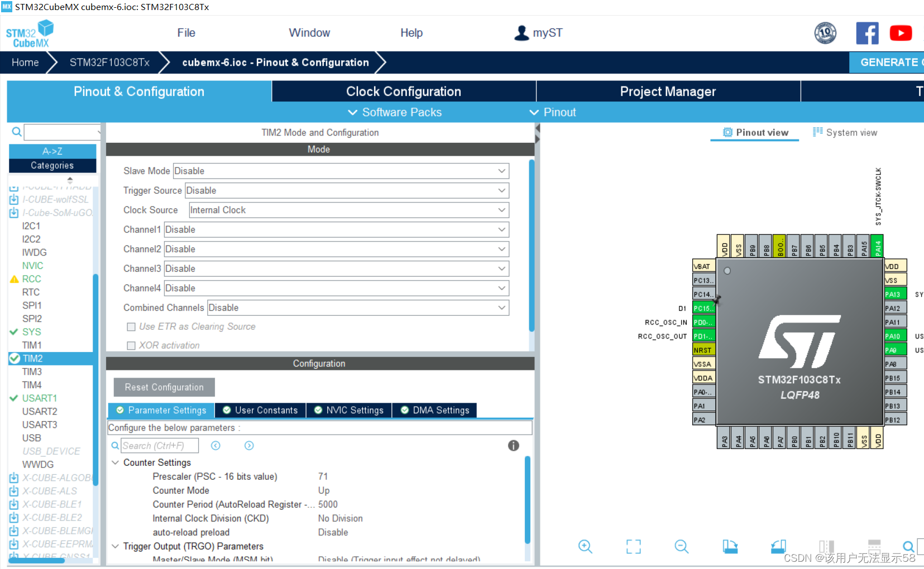
Task: Click the Prescaler value 71
Action: pyautogui.click(x=323, y=476)
